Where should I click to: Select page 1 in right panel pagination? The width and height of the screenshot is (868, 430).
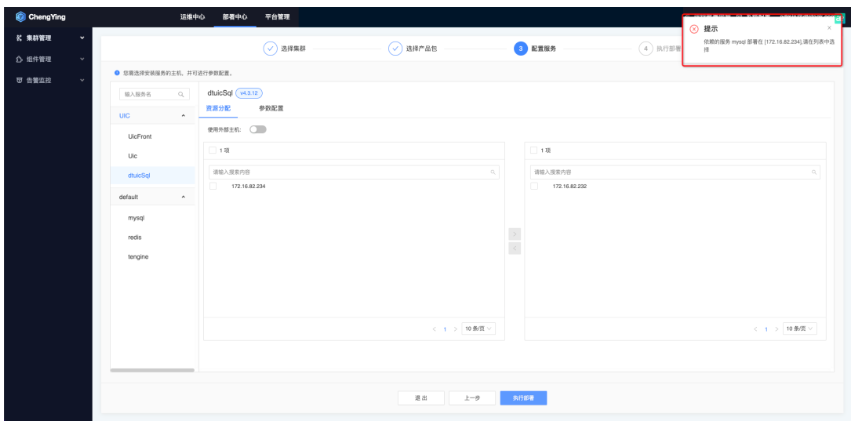(x=766, y=329)
